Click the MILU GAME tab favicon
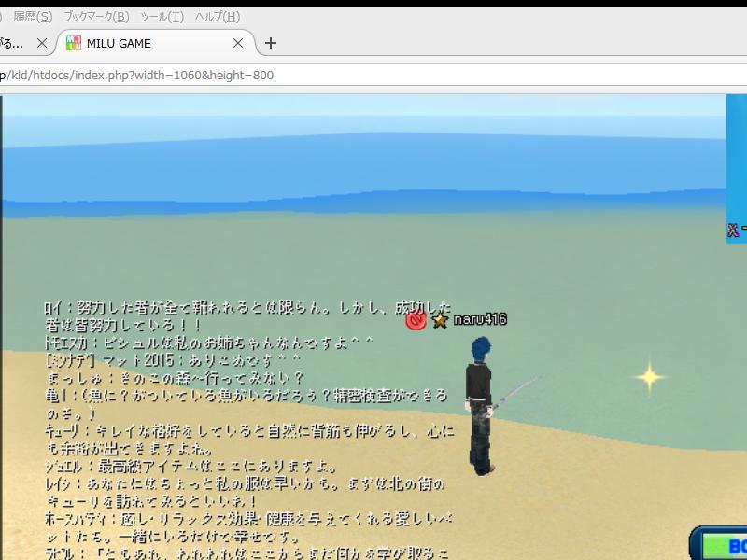747x560 pixels. [x=73, y=43]
